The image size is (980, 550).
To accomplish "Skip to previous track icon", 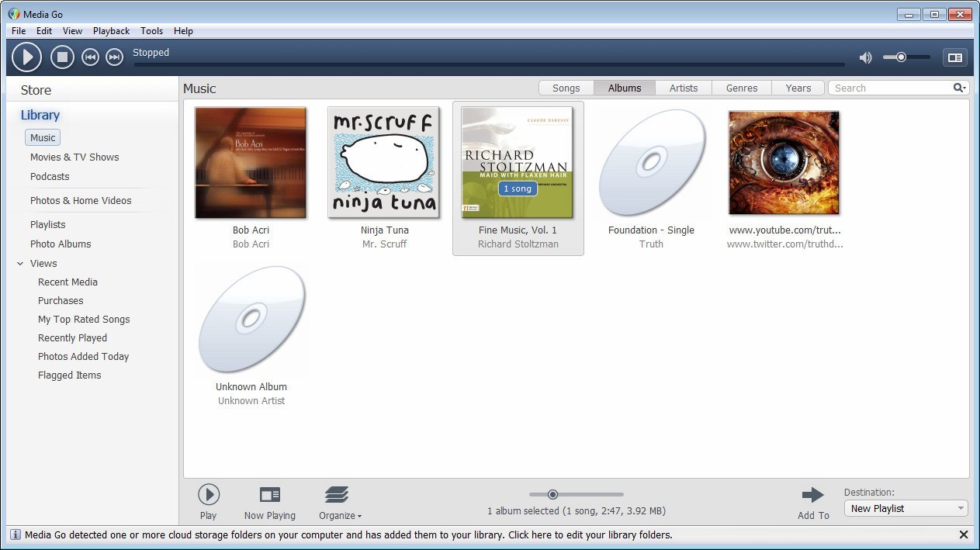I will [x=90, y=57].
